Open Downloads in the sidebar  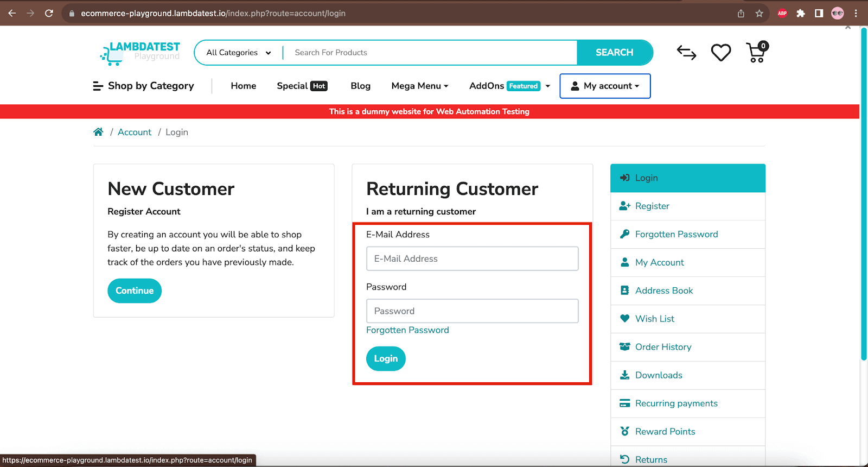click(688, 376)
